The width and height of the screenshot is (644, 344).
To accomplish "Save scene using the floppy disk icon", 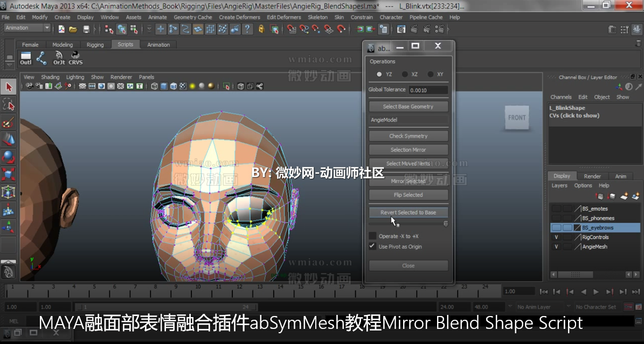I will [86, 29].
